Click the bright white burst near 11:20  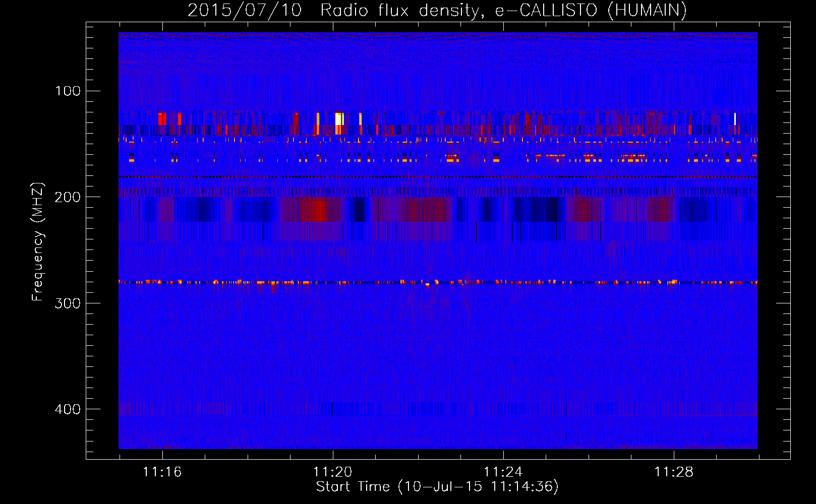tap(338, 119)
